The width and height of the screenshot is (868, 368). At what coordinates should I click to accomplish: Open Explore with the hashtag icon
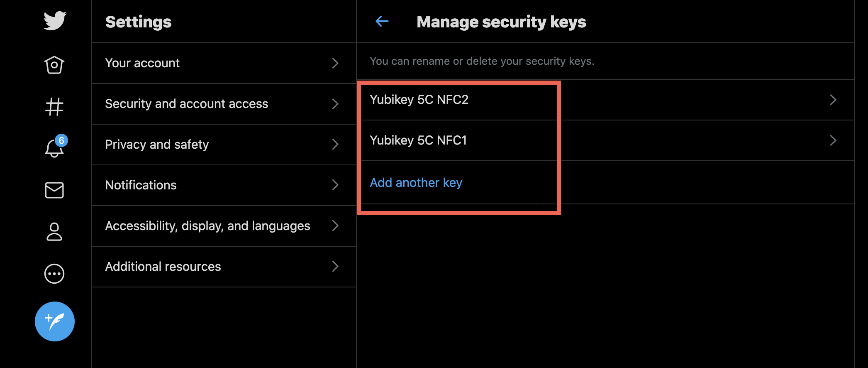tap(54, 107)
